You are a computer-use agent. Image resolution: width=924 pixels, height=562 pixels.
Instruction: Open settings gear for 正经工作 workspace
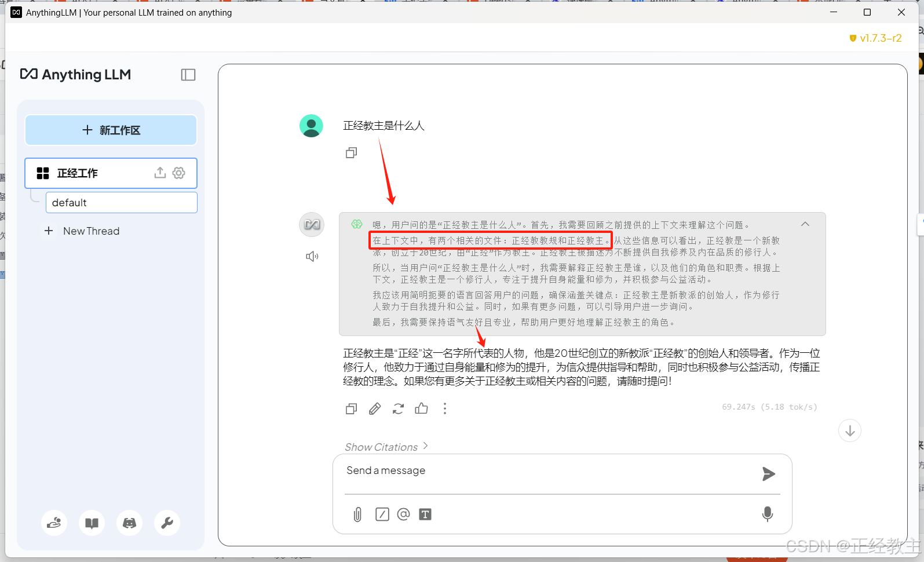[179, 173]
